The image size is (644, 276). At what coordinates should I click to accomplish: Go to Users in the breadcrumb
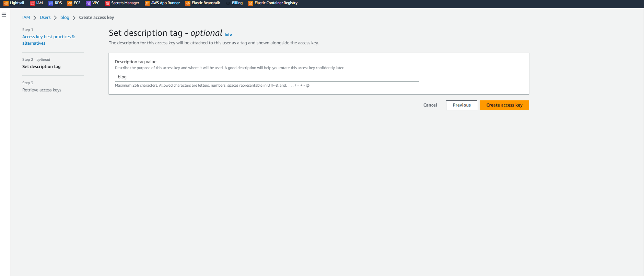[x=45, y=18]
